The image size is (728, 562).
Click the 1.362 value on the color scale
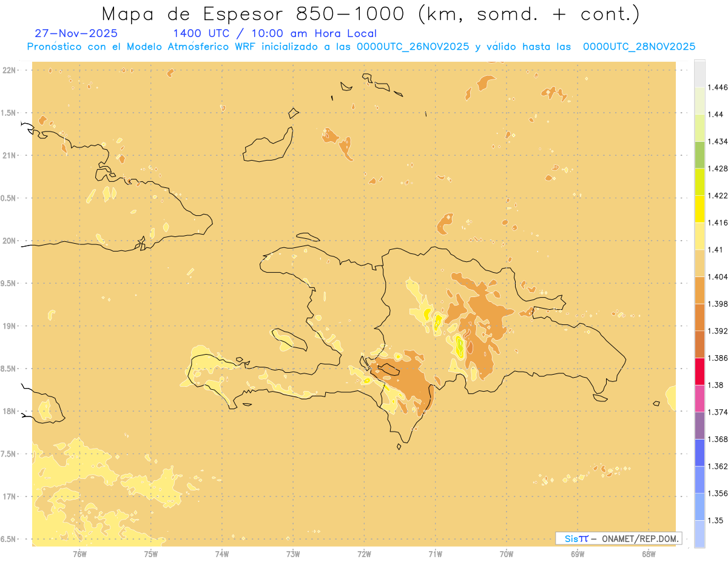pyautogui.click(x=718, y=466)
